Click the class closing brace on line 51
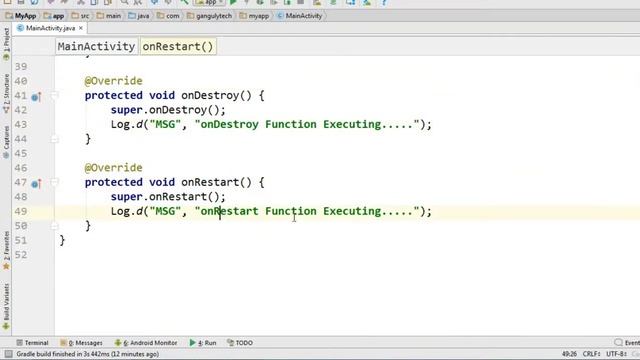640x360 pixels. (x=62, y=240)
